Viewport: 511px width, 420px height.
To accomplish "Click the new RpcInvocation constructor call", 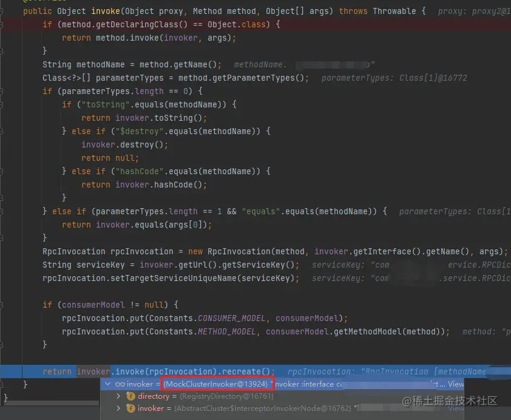I will point(229,251).
